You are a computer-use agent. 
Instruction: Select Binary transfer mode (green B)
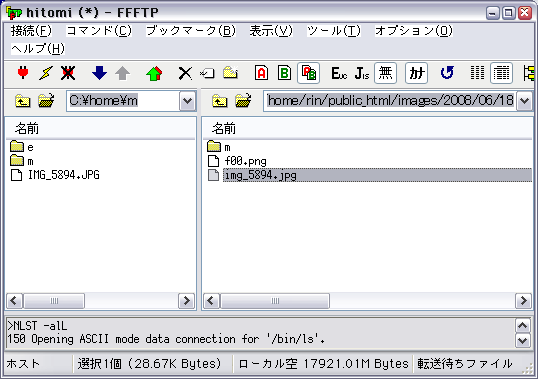point(284,73)
